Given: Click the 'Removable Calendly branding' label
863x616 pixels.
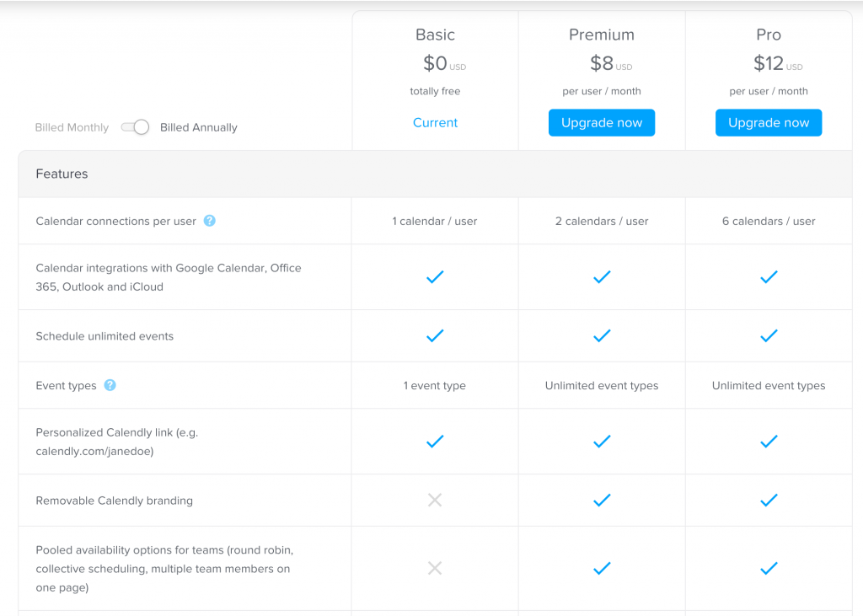Looking at the screenshot, I should pyautogui.click(x=115, y=501).
